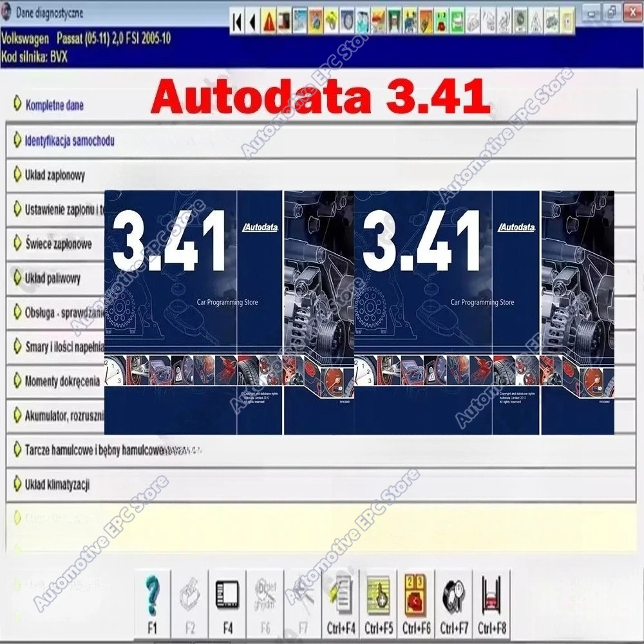
Task: Open Tarcze hamulcowe i bębny hamulcowe
Action: (x=321, y=450)
